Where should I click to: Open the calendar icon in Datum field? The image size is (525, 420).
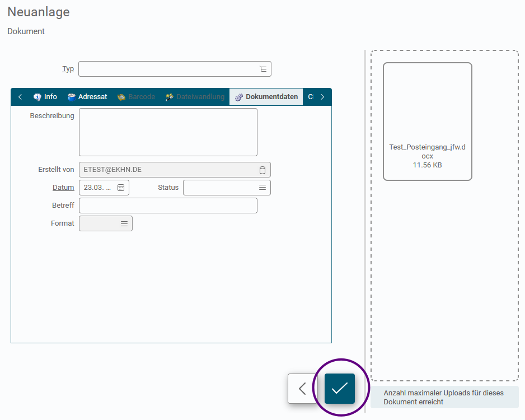(x=121, y=188)
